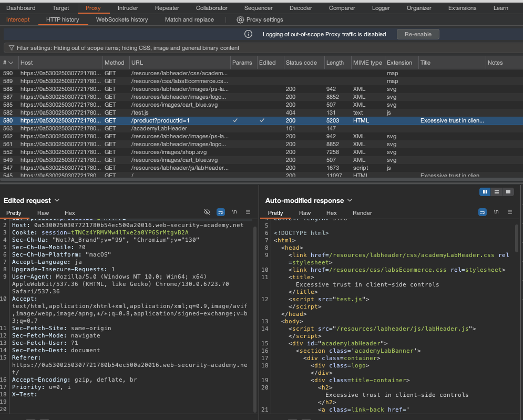The width and height of the screenshot is (523, 420).
Task: Switch response view to Hex
Action: coord(331,213)
